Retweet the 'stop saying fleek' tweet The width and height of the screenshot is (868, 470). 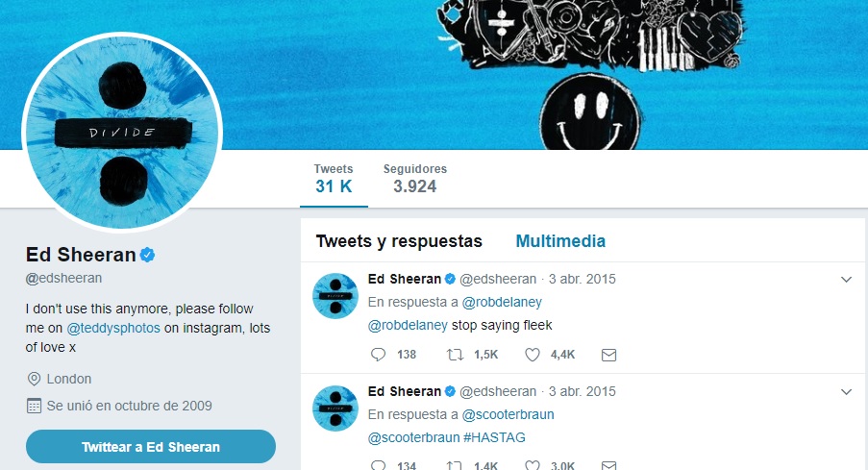tap(455, 355)
